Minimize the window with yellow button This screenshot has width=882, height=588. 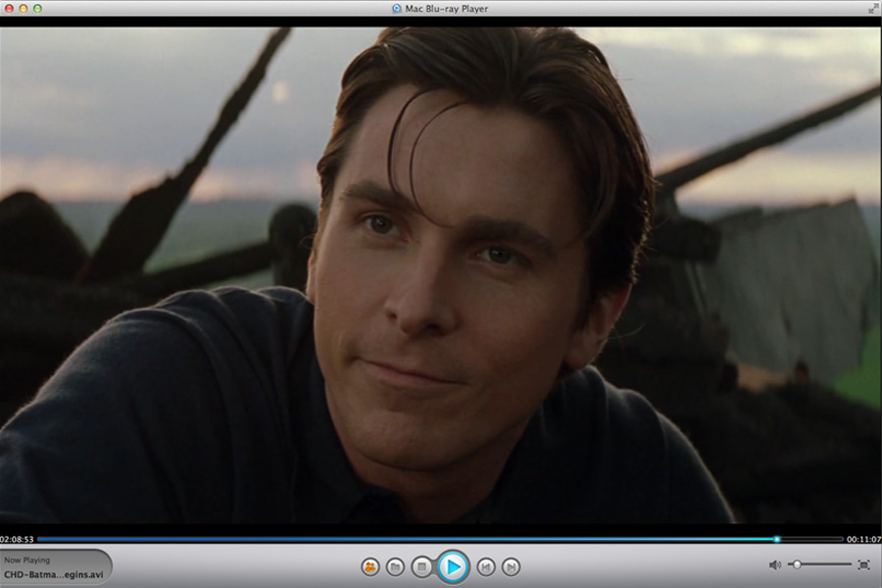point(24,9)
